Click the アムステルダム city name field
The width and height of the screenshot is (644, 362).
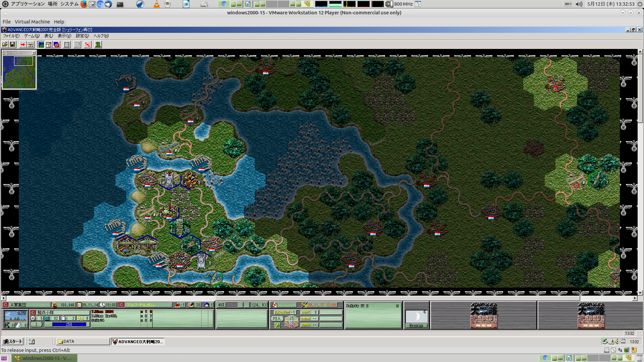148,305
